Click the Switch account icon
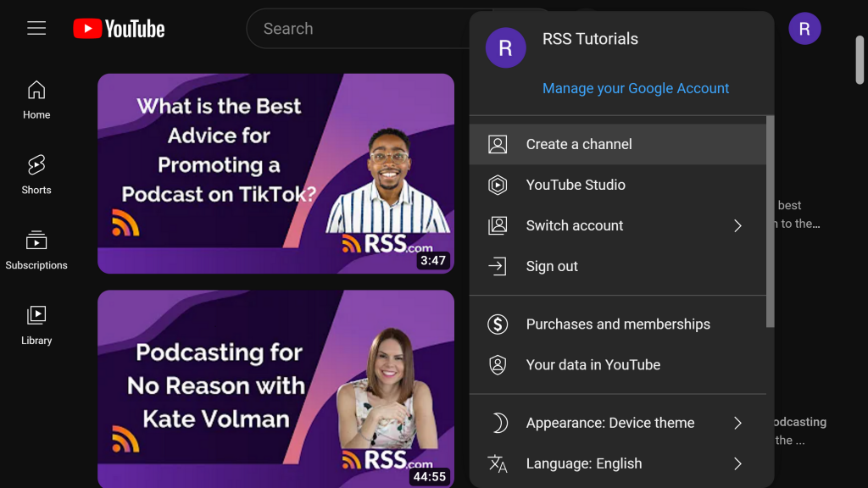The height and width of the screenshot is (488, 868). pyautogui.click(x=497, y=225)
